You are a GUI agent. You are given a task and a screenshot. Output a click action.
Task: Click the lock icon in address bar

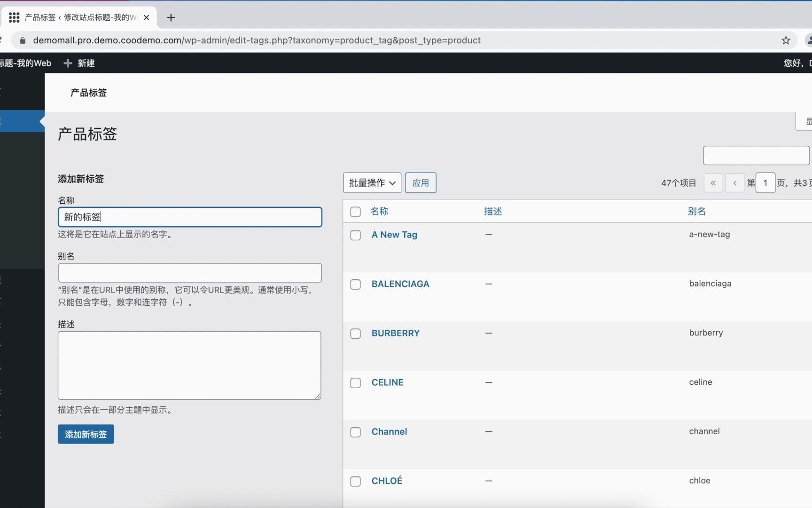pyautogui.click(x=23, y=40)
